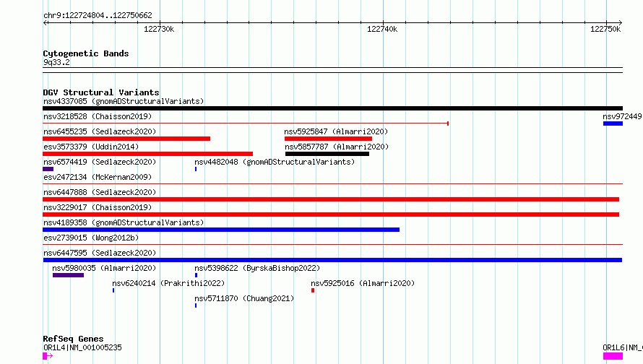Screen dimensions: 643x364
Task: Select esv2472134 (McKernan2009) label
Action: pyautogui.click(x=98, y=177)
